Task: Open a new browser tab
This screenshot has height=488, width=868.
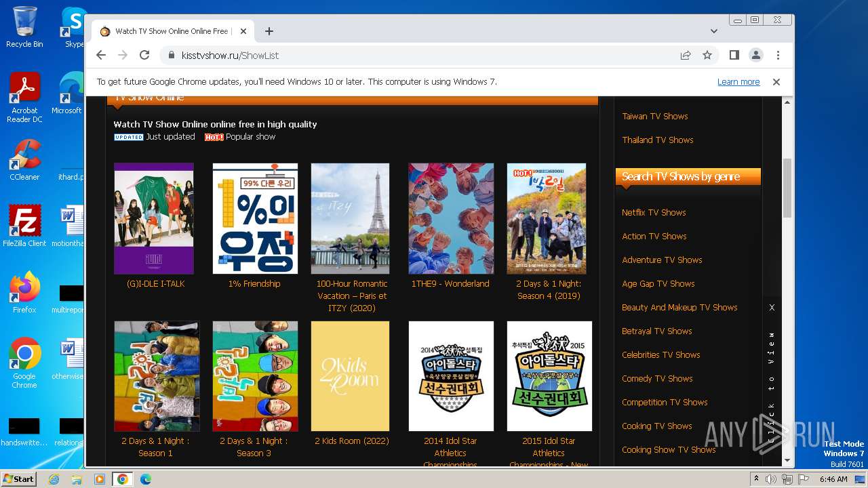Action: [269, 31]
